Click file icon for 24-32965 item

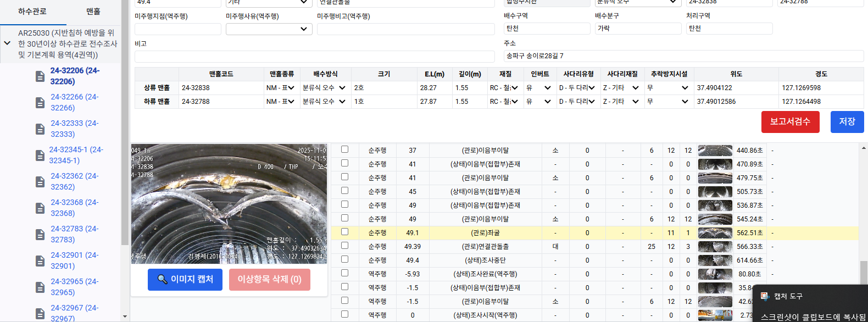click(40, 287)
